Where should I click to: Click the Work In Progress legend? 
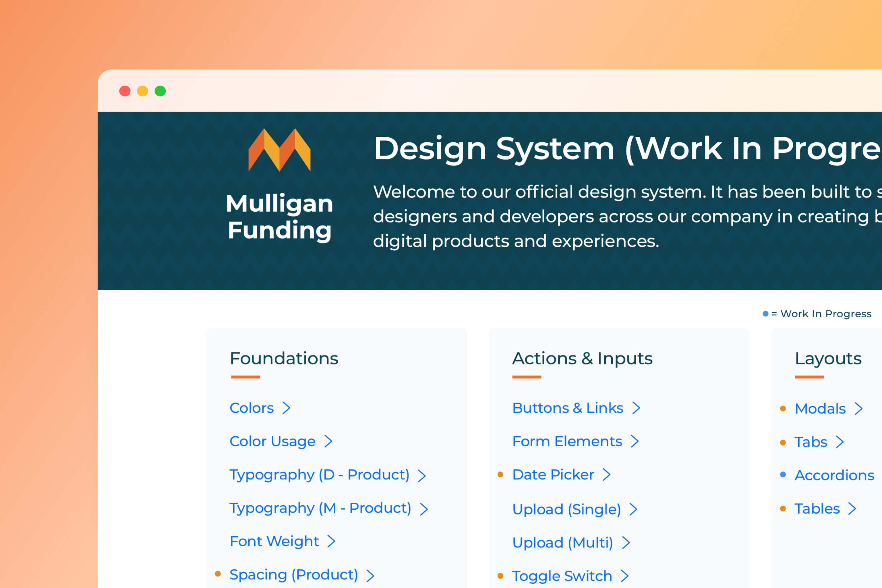817,314
